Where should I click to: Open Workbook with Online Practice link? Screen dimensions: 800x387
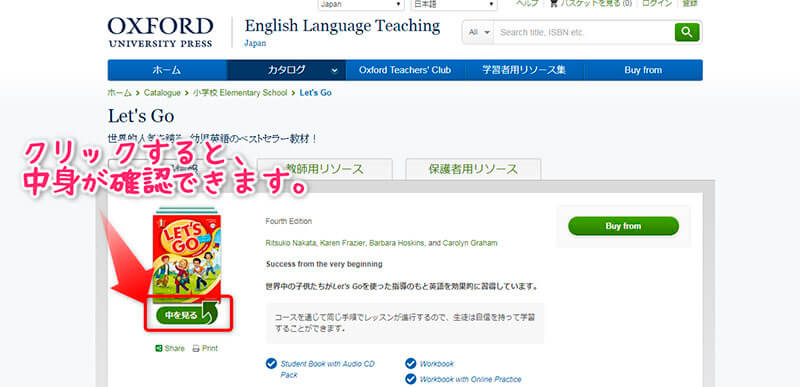470,379
